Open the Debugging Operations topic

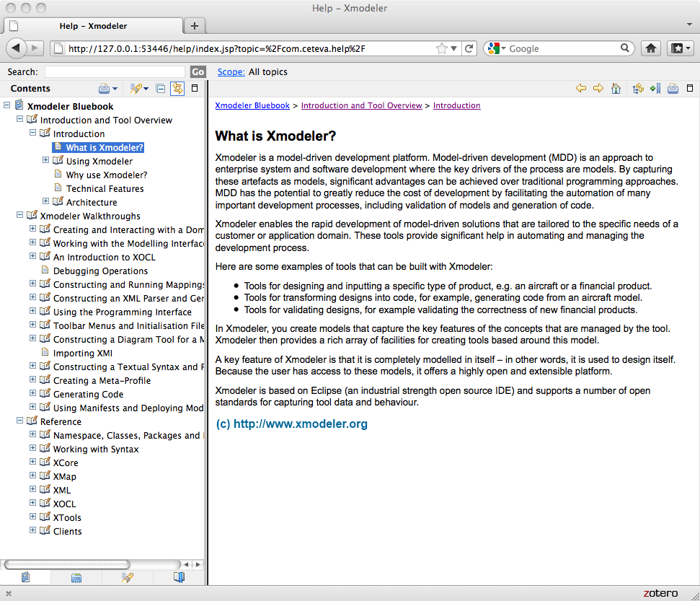coord(100,271)
